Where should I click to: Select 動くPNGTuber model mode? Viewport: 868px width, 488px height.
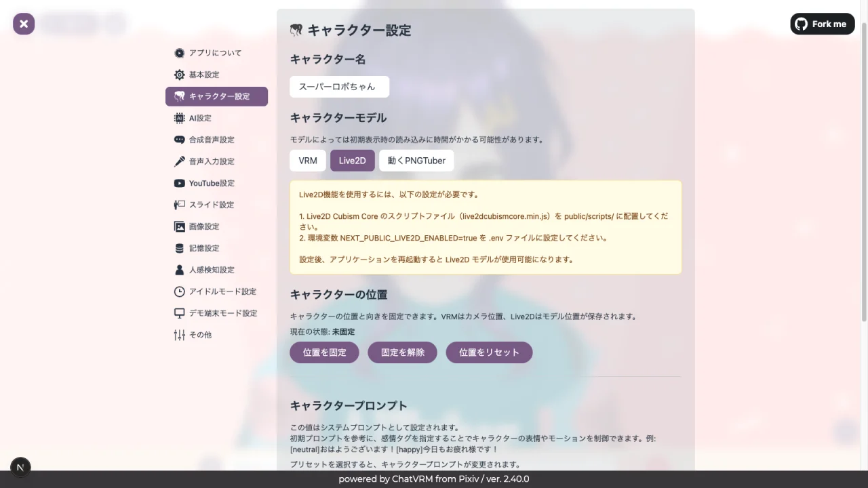tap(416, 161)
